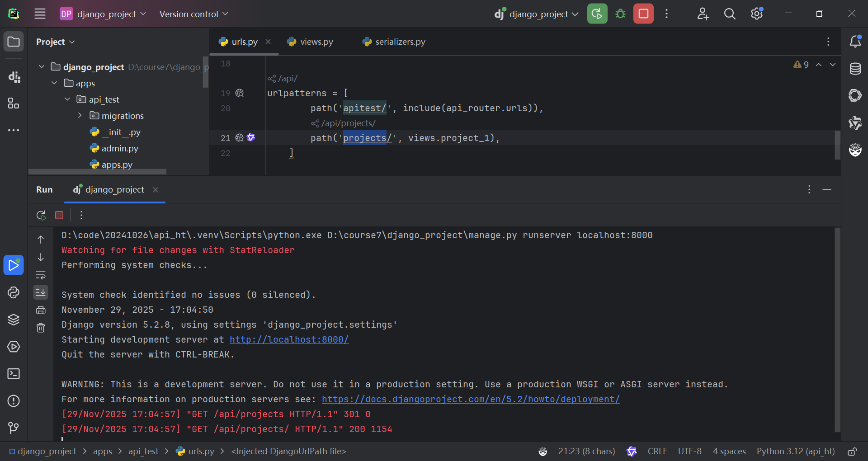The image size is (868, 461).
Task: Open the Notifications bell
Action: tap(855, 42)
